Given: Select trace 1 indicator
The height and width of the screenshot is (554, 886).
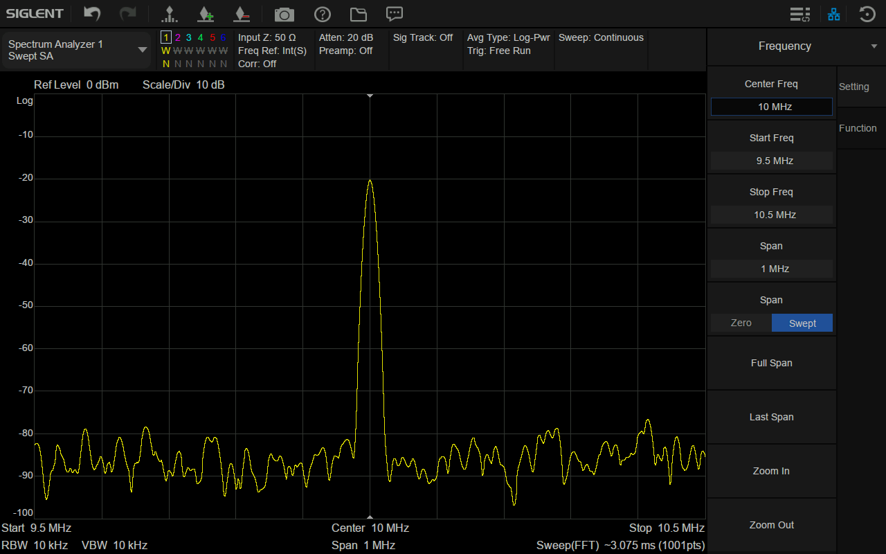Looking at the screenshot, I should point(166,37).
